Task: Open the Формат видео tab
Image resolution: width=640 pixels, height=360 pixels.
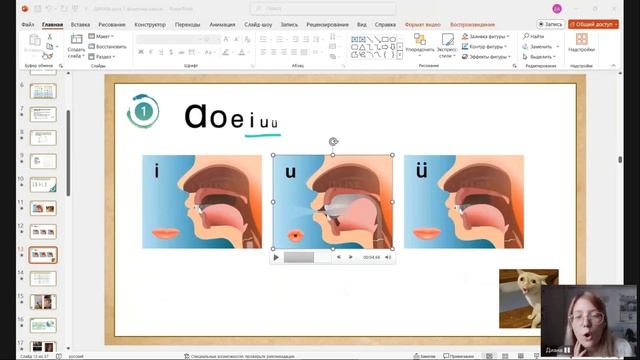Action: (x=422, y=24)
